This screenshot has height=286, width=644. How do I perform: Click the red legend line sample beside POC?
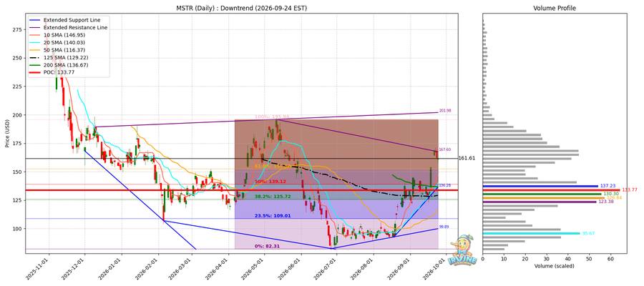pos(34,72)
